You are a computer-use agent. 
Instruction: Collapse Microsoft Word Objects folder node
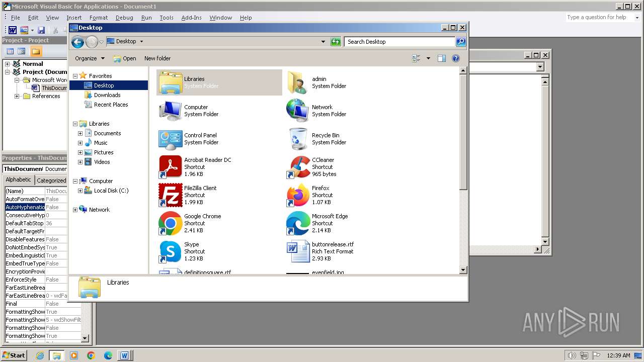(x=17, y=80)
